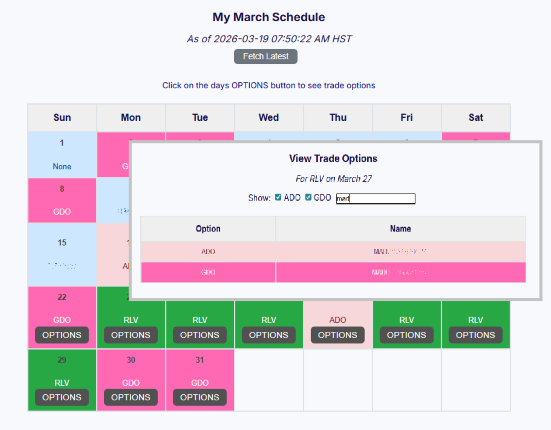Uncheck the GDO filter checkbox
The width and height of the screenshot is (551, 430).
pos(308,197)
